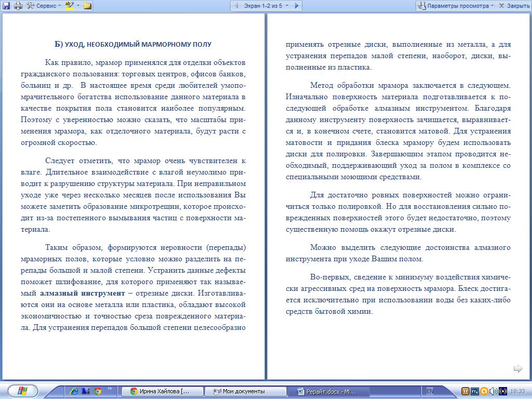The height and width of the screenshot is (399, 532).
Task: Switch to Рерайт.docx Word taskbar button
Action: (x=328, y=392)
